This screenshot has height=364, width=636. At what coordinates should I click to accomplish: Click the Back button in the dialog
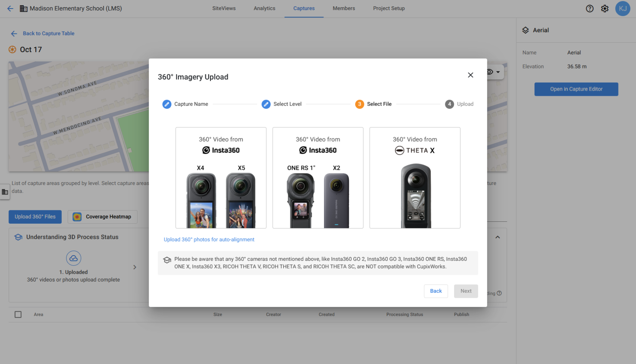pos(436,291)
